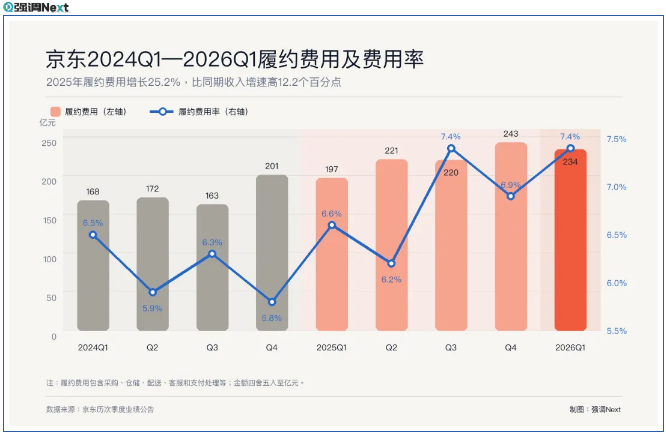Click the blue line marker in the legend
Viewport: 666px width, 433px height.
tap(161, 112)
